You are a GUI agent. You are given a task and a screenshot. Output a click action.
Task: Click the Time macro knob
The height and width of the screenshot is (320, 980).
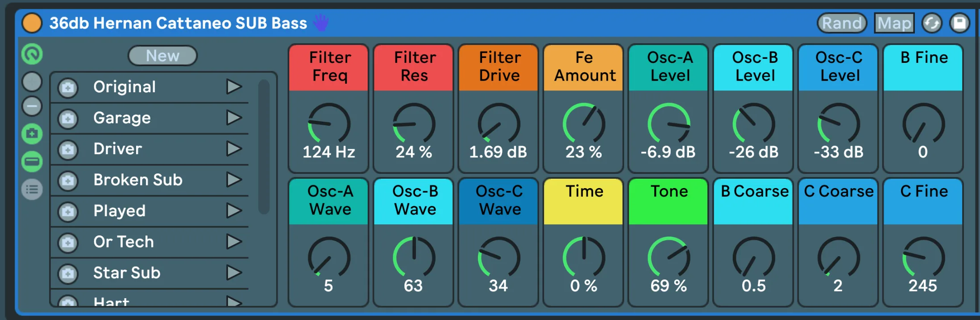pyautogui.click(x=584, y=258)
